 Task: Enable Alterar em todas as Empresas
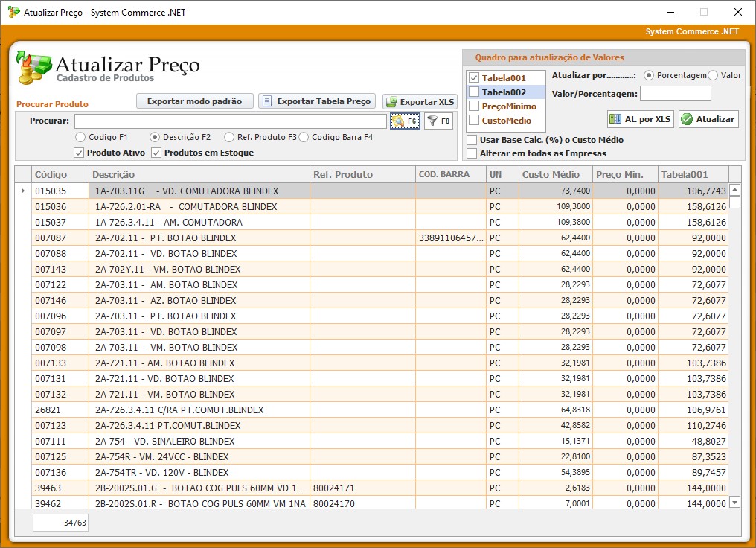pyautogui.click(x=472, y=153)
